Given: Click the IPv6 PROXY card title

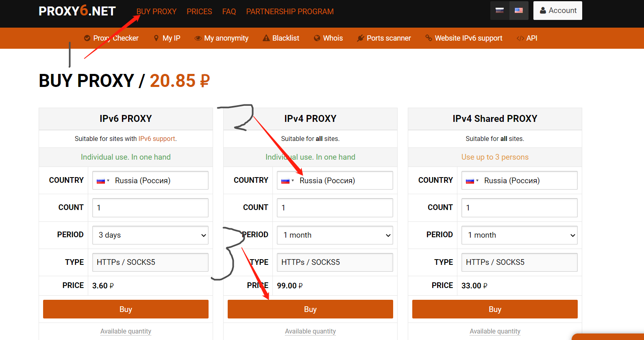Looking at the screenshot, I should (x=126, y=119).
